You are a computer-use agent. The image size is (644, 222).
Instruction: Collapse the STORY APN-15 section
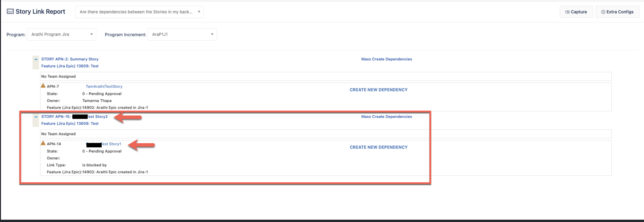coord(36,117)
